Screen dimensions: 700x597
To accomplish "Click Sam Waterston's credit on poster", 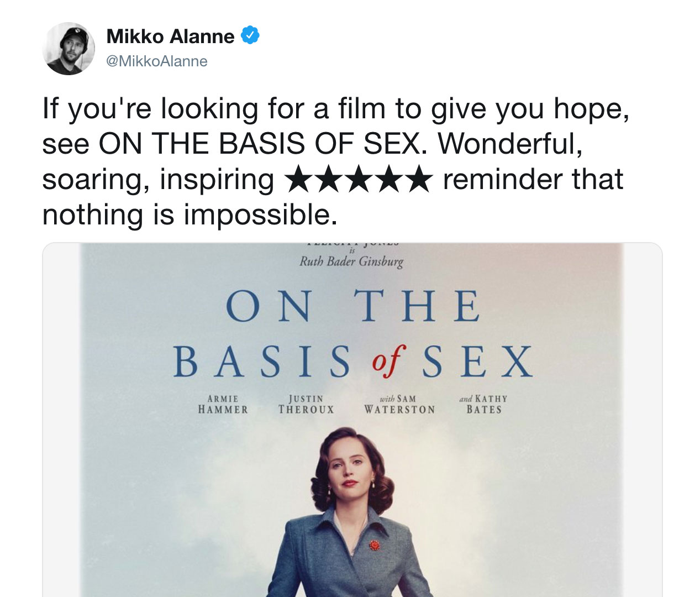I will pyautogui.click(x=399, y=404).
